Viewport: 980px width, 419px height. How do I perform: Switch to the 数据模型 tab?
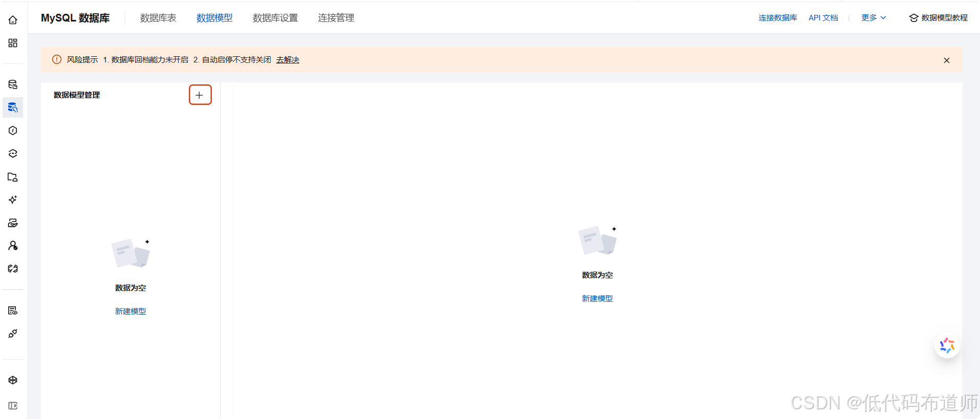click(215, 18)
